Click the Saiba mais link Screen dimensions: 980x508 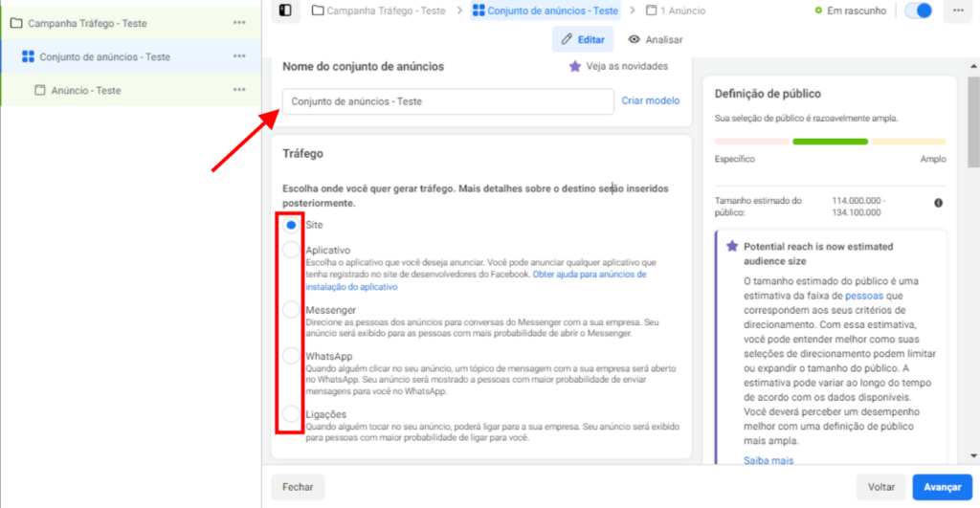pos(768,460)
